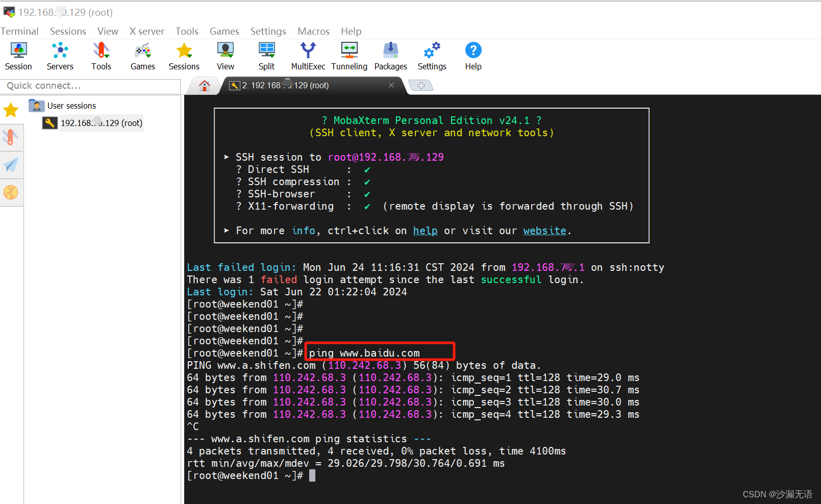Click the User sessions folder icon

point(36,106)
